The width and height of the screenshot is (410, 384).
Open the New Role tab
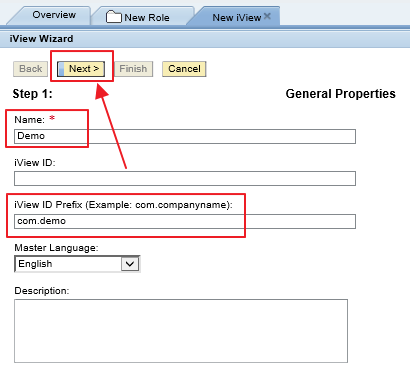(x=143, y=17)
